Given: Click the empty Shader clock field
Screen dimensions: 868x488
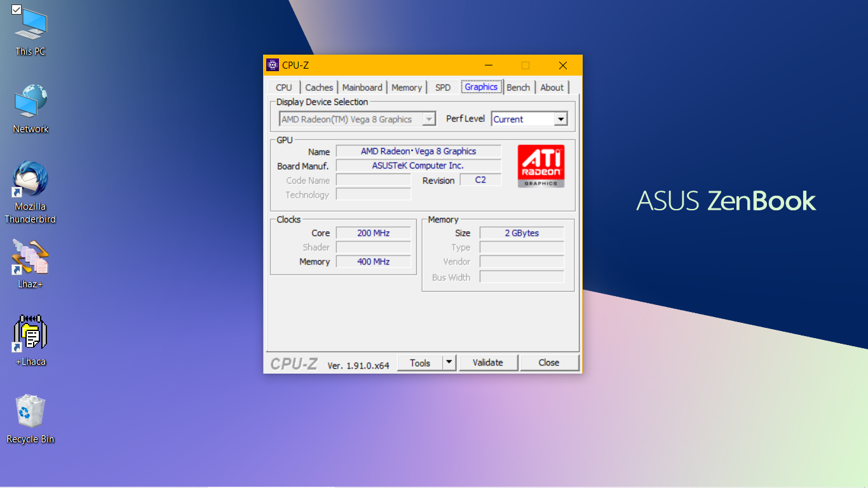Looking at the screenshot, I should [x=374, y=247].
